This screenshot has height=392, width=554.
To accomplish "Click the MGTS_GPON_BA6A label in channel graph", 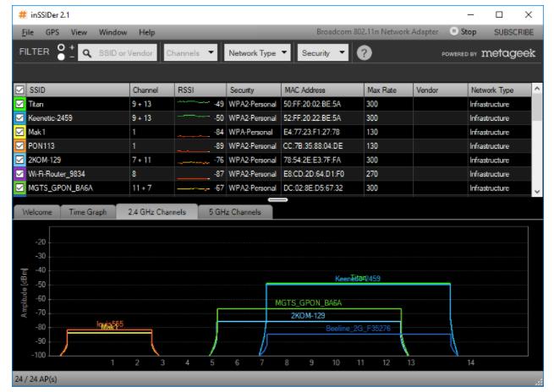I will tap(308, 302).
